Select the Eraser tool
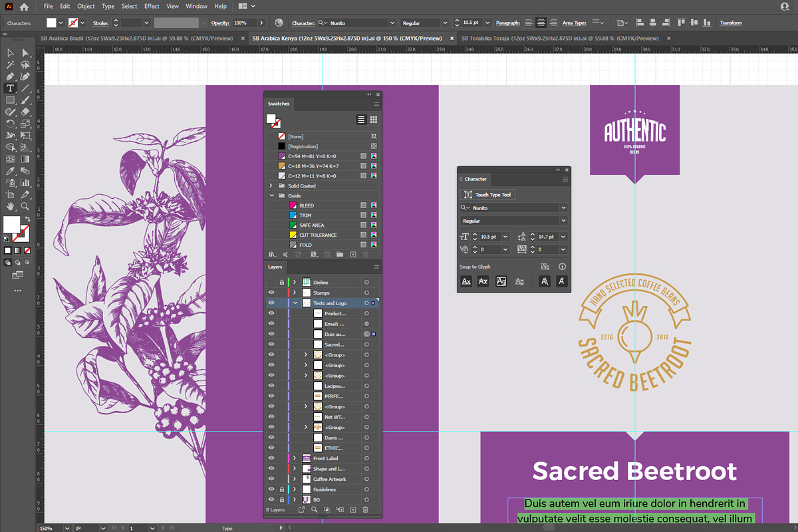Viewport: 798px width, 532px height. [25, 112]
